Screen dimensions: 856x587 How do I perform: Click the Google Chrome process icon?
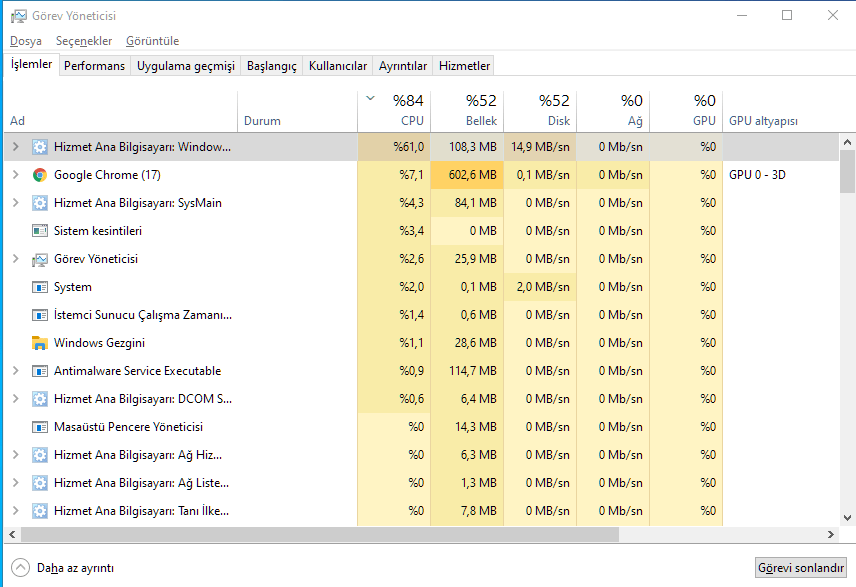point(39,175)
